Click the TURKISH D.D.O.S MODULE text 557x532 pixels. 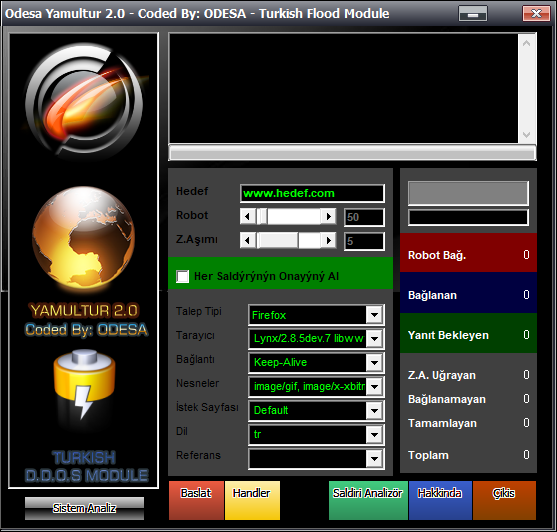coord(86,466)
